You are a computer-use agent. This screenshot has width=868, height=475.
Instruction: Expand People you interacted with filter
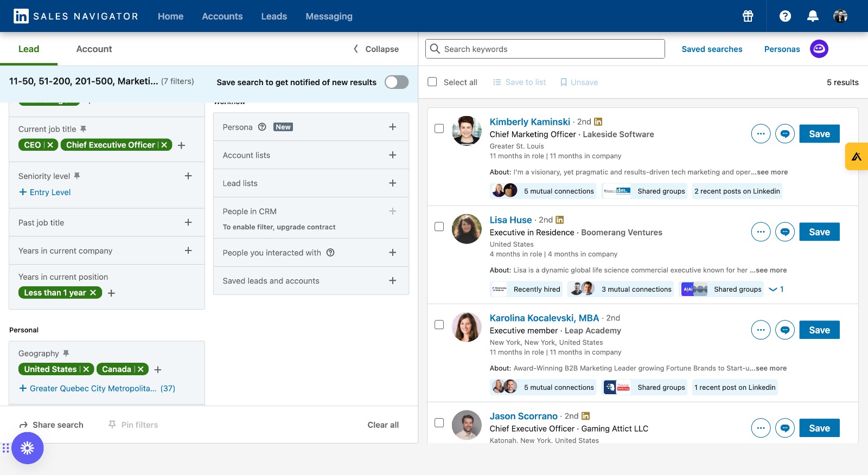(393, 253)
